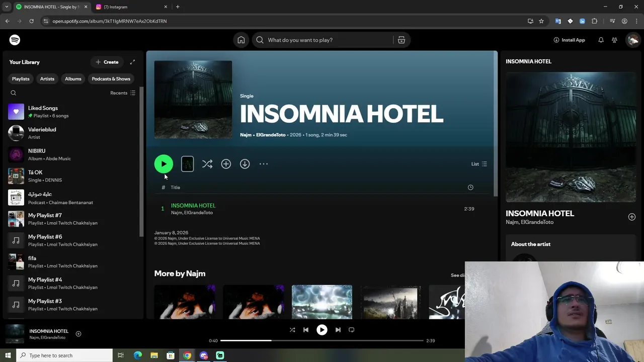Open Friend Activity icon
Image resolution: width=644 pixels, height=362 pixels.
[x=614, y=40]
